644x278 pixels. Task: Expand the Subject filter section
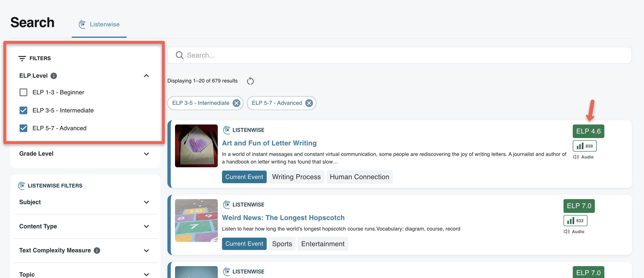point(147,202)
